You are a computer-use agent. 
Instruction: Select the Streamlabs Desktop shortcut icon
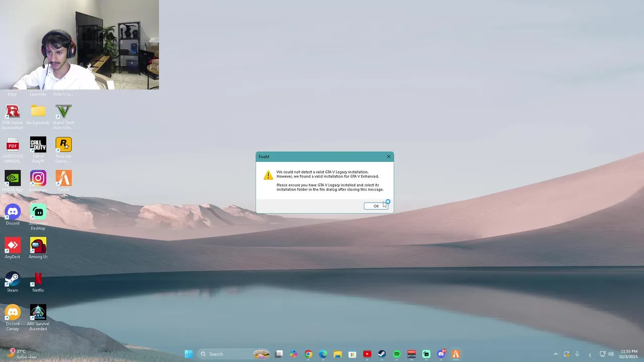coord(38,218)
